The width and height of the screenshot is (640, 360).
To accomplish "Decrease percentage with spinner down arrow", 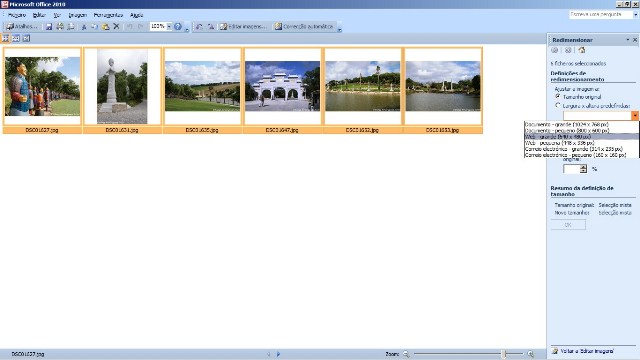I will tap(583, 171).
